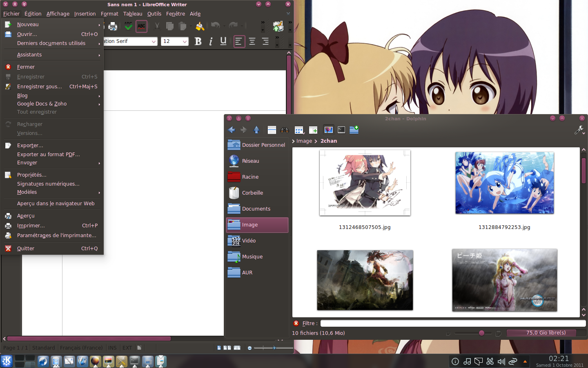Click the format paintbrush icon in Writer
Screen dimensions: 588x368
pyautogui.click(x=200, y=27)
